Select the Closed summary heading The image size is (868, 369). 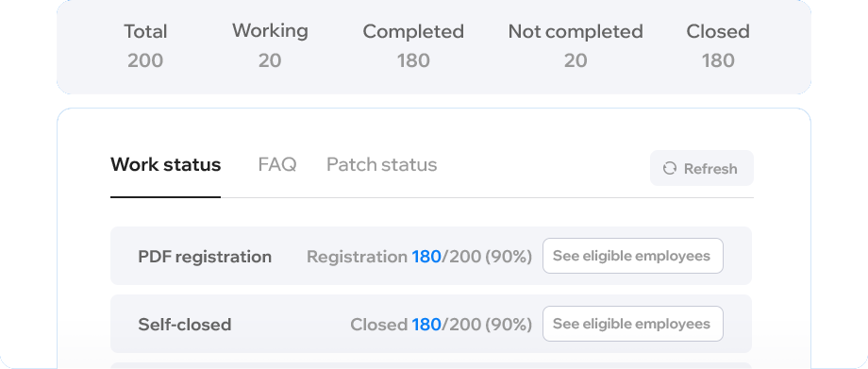pos(718,31)
